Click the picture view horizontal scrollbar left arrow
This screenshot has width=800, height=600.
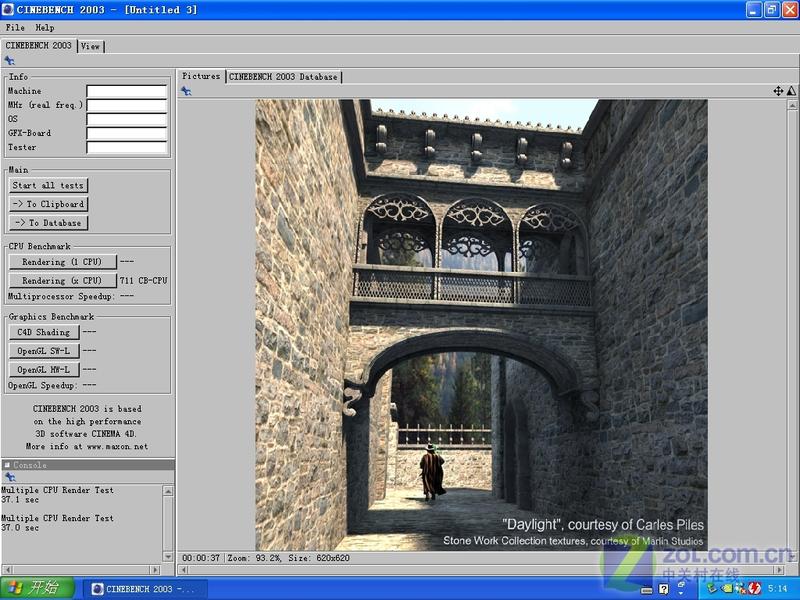[x=184, y=569]
